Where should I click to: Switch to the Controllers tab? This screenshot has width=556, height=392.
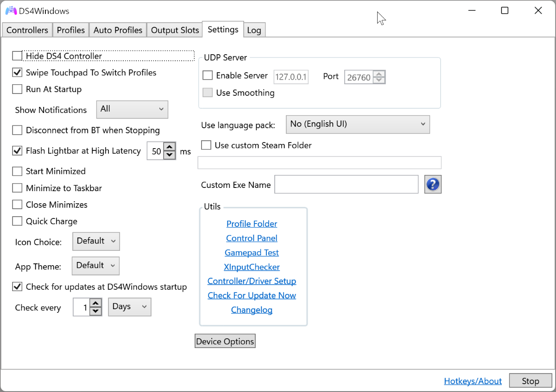27,30
